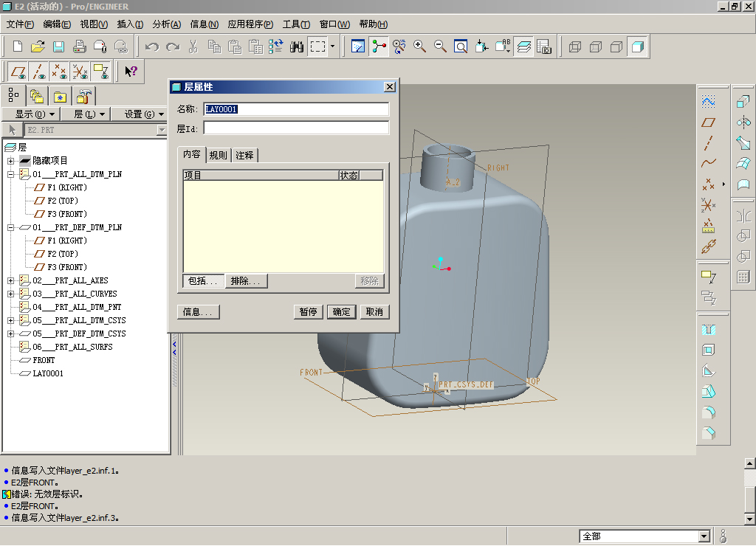This screenshot has height=546, width=756.
Task: Click the 包括... button
Action: [203, 281]
